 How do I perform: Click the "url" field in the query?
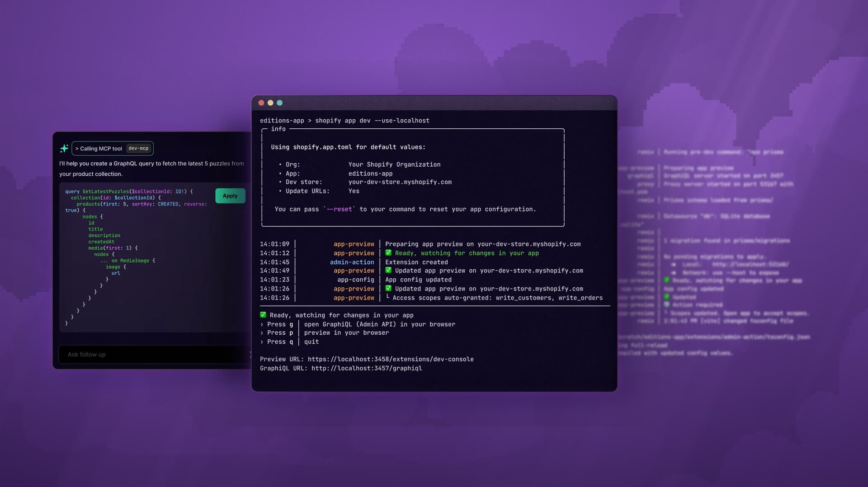[116, 273]
